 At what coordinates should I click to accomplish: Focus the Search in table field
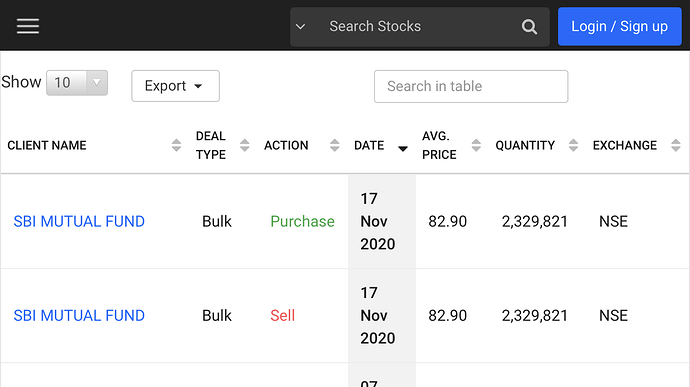[x=471, y=86]
